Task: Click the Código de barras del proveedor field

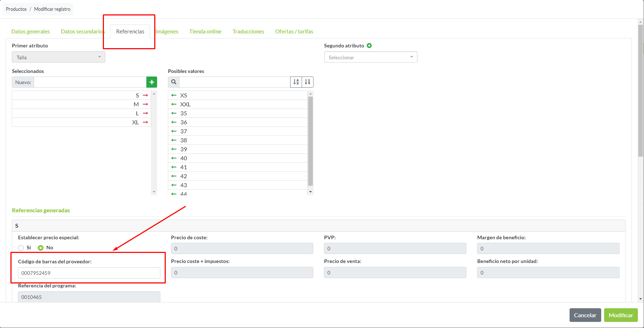Action: point(89,273)
